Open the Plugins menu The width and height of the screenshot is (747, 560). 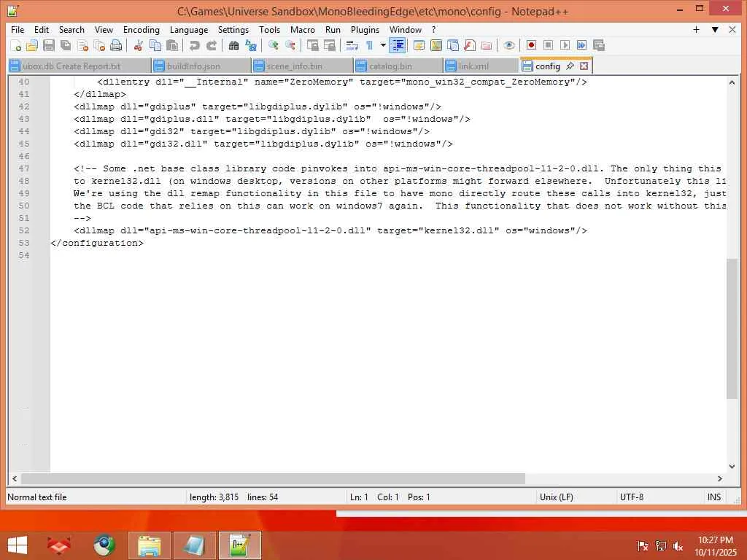tap(365, 29)
